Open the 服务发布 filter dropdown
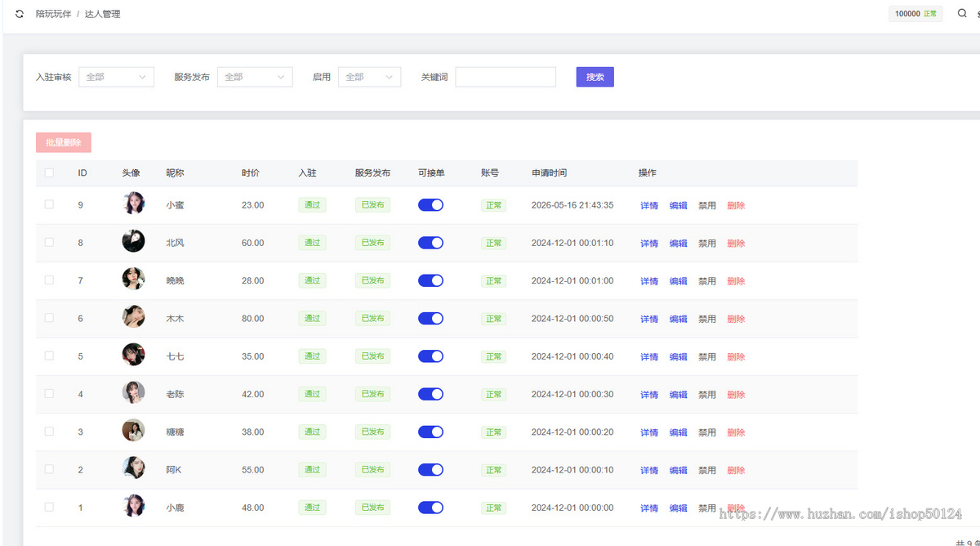Screen dimensions: 980x546 pos(255,77)
